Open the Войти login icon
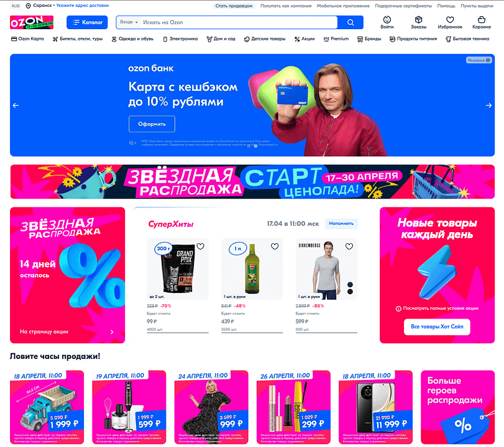This screenshot has width=504, height=447. tap(387, 22)
